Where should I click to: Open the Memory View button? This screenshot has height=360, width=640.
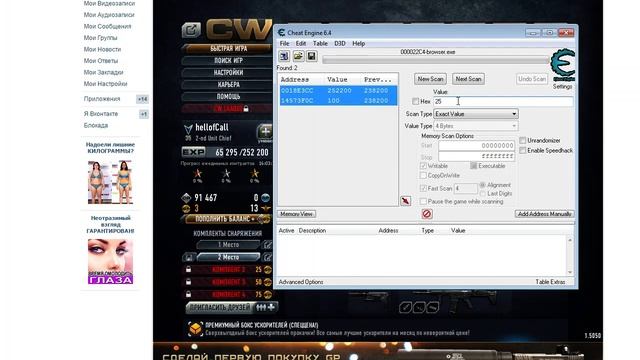tap(297, 214)
